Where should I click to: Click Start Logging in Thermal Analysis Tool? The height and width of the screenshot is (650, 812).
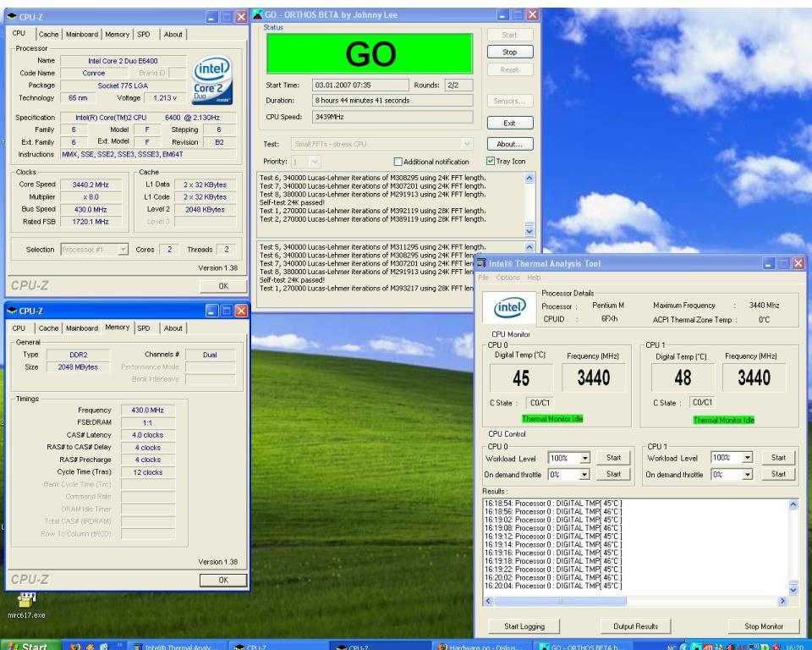(524, 626)
